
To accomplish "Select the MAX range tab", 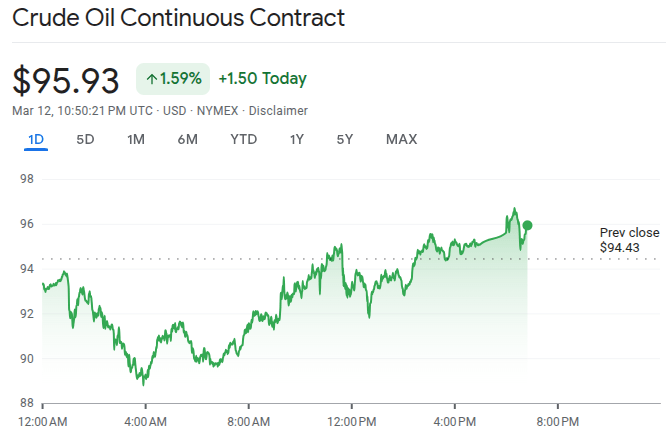I will click(401, 140).
